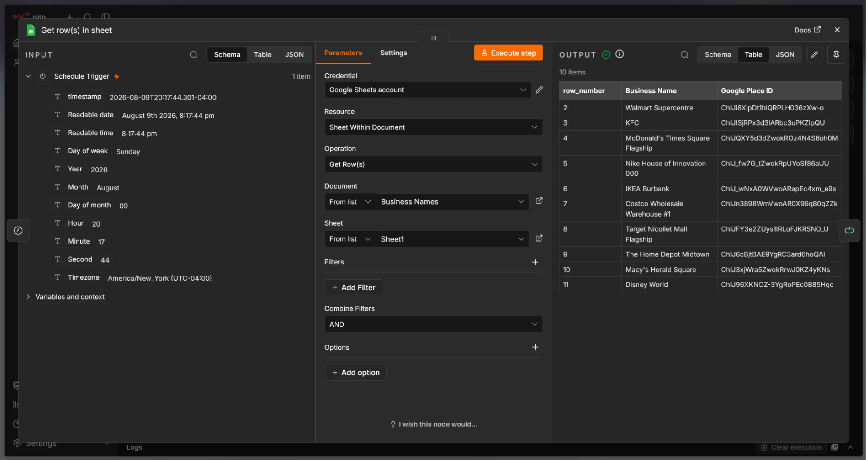Show output as Table view
868x460 pixels.
753,55
